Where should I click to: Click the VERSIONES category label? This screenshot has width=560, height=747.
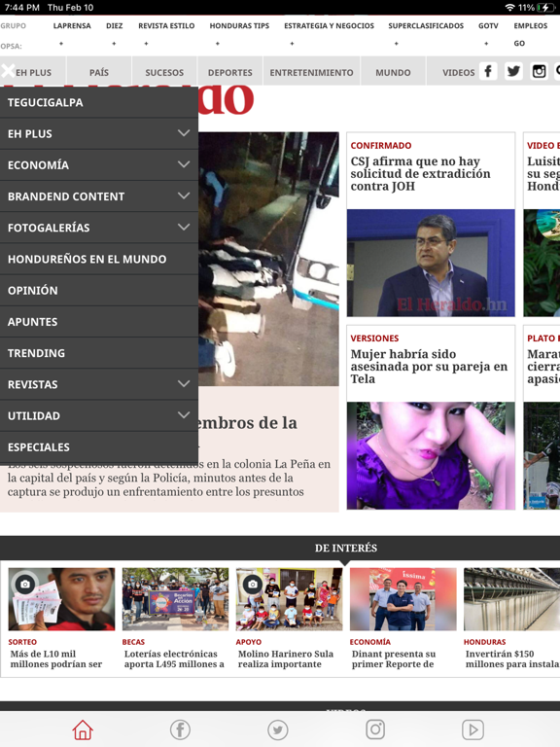click(374, 338)
